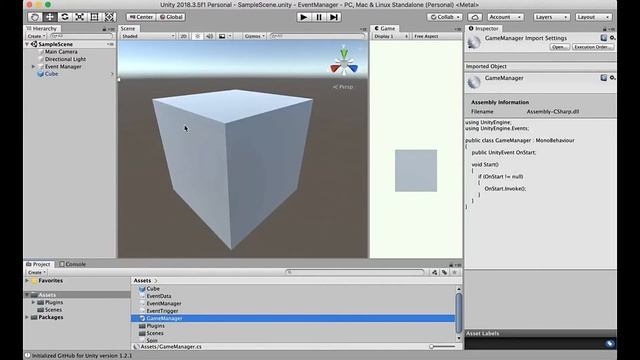The image size is (640, 360).
Task: Collapse the SampleScene root
Action: 27,44
